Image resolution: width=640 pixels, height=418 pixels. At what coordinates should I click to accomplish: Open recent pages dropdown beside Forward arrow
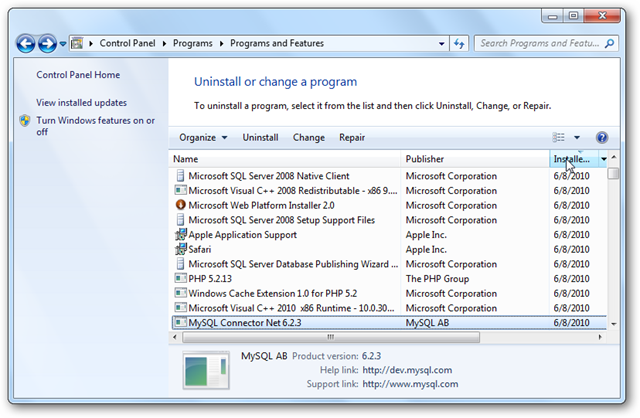coord(63,43)
